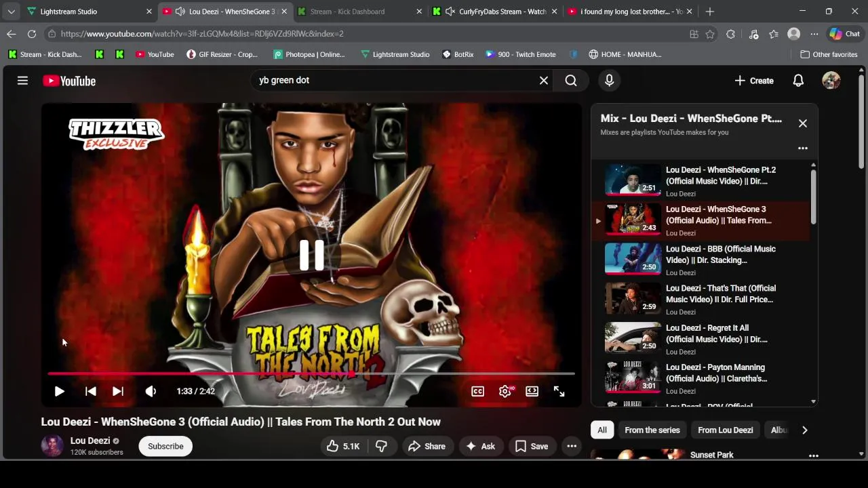868x488 pixels.
Task: Open the Lou Deezi channel avatar
Action: (x=52, y=446)
